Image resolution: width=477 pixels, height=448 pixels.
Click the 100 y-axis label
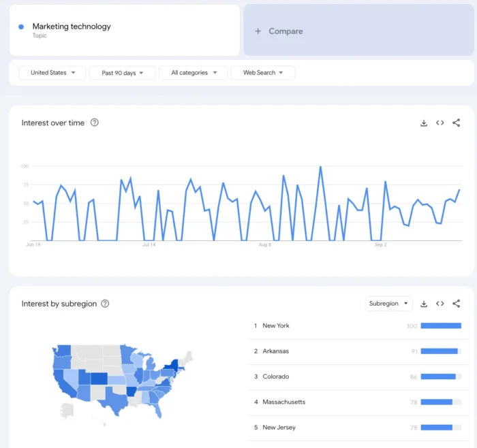25,166
